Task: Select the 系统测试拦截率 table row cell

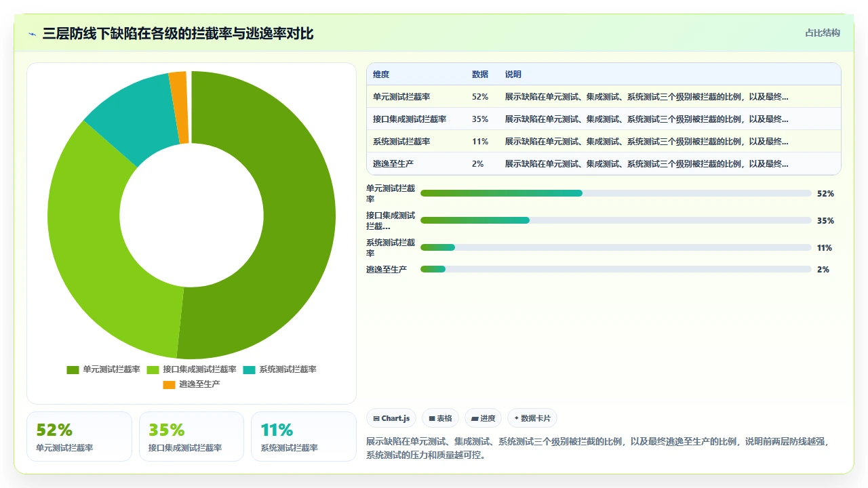Action: point(401,142)
